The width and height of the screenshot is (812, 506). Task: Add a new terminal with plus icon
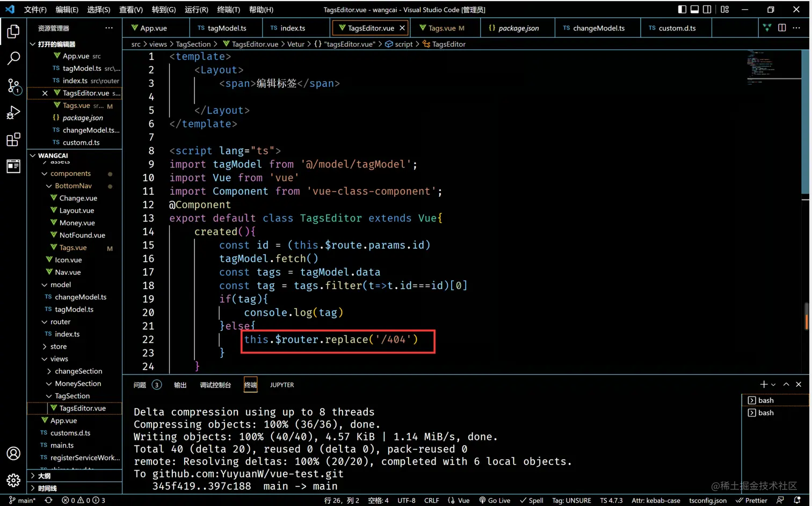click(764, 384)
